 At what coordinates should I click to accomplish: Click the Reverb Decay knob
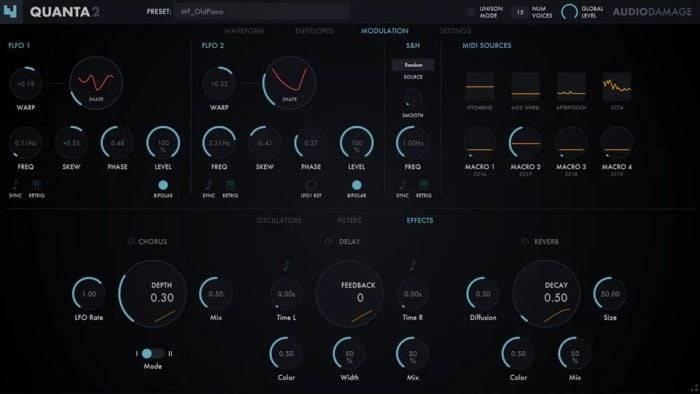pos(546,294)
